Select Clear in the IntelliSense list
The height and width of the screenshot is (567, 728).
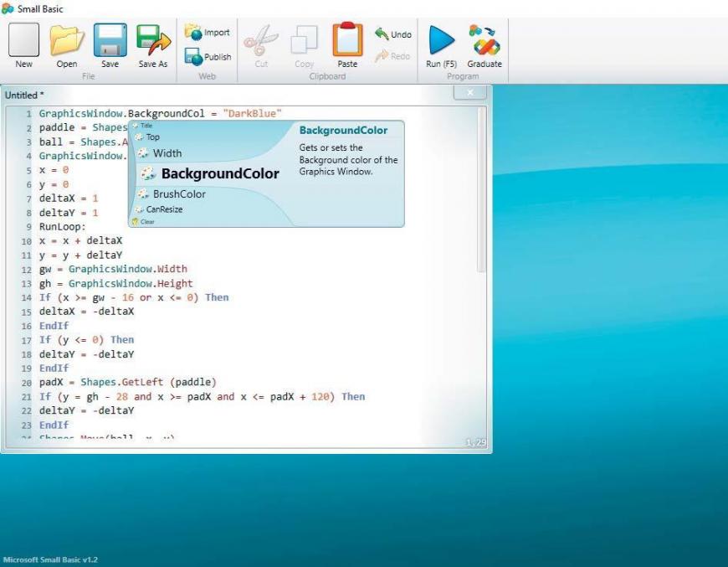point(143,222)
